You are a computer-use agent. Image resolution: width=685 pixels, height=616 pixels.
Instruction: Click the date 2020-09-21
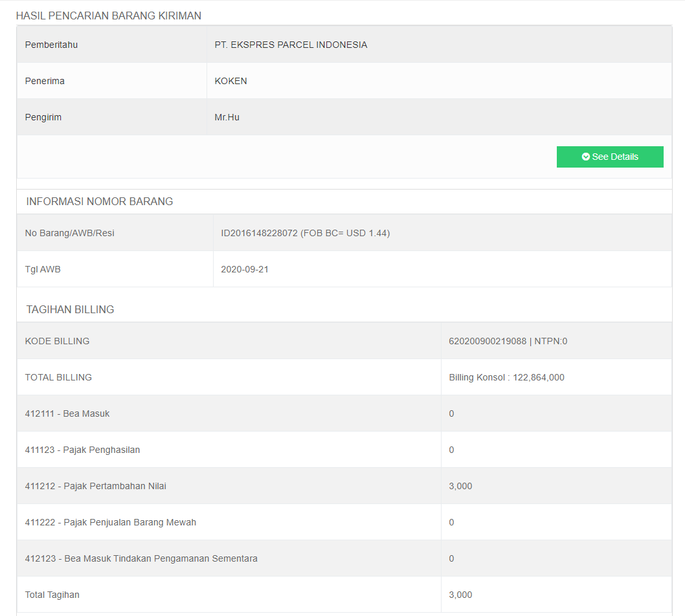click(x=245, y=269)
